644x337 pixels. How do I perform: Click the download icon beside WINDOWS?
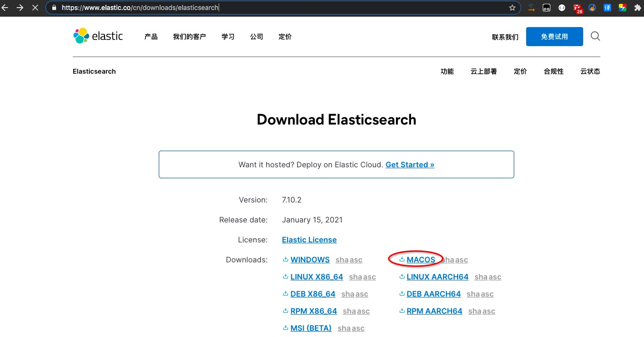point(286,260)
